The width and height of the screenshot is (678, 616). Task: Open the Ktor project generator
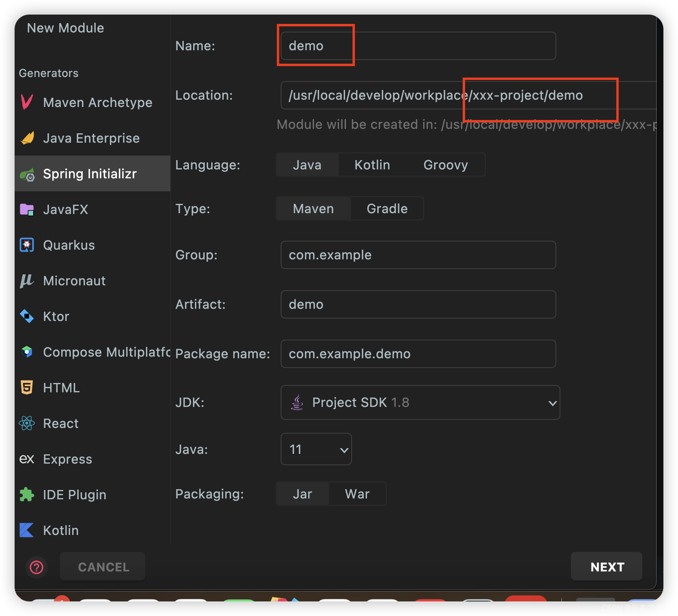56,316
